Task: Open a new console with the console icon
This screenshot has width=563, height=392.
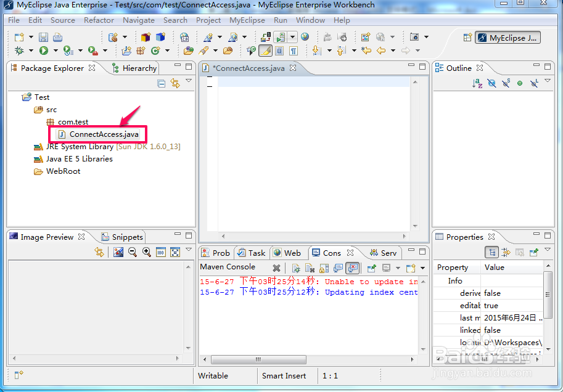Action: coord(410,267)
